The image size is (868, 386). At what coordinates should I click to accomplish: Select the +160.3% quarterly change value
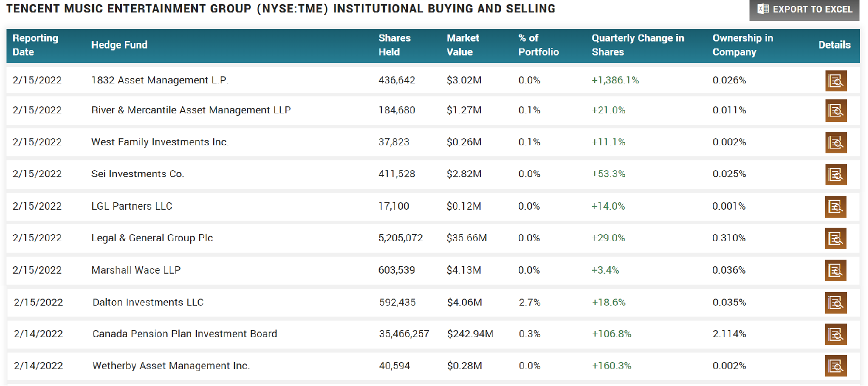[611, 366]
